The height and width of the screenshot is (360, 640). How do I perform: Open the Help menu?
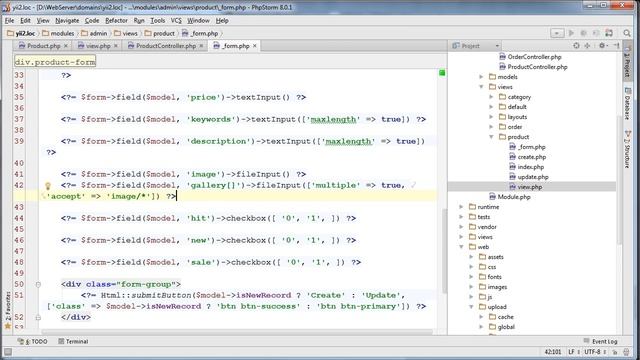[x=222, y=20]
